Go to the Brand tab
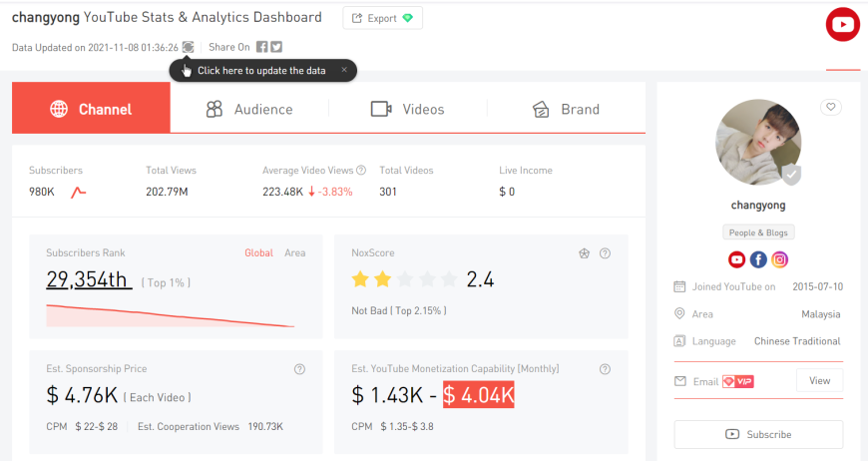 click(x=566, y=109)
